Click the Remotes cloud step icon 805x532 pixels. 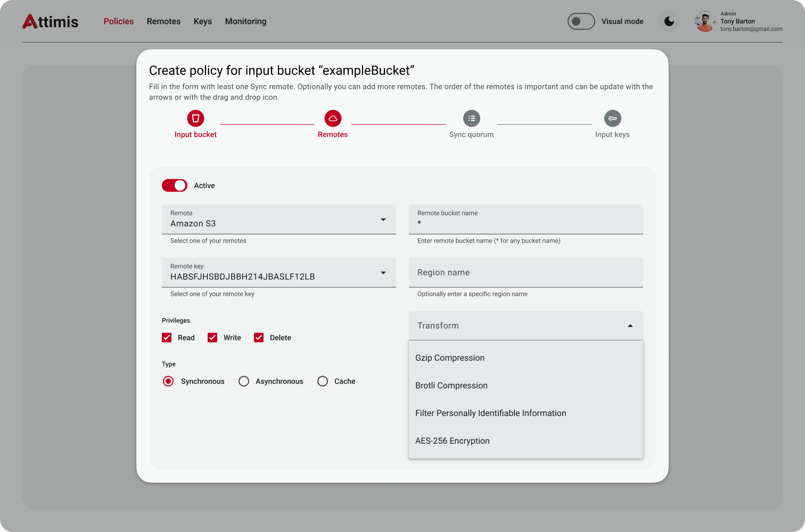tap(333, 118)
